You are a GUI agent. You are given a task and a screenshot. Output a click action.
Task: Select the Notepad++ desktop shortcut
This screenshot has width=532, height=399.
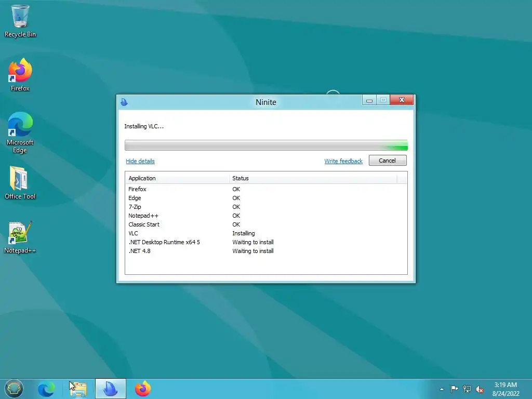[x=20, y=237]
